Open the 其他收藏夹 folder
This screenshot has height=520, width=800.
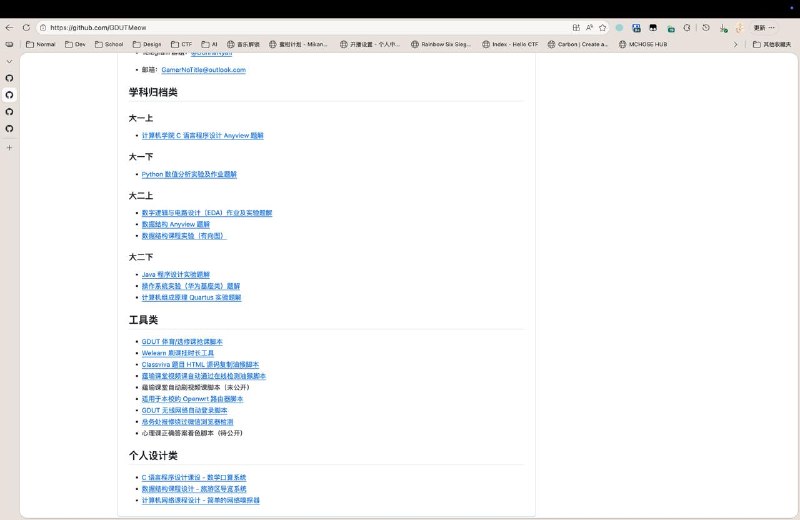772,44
